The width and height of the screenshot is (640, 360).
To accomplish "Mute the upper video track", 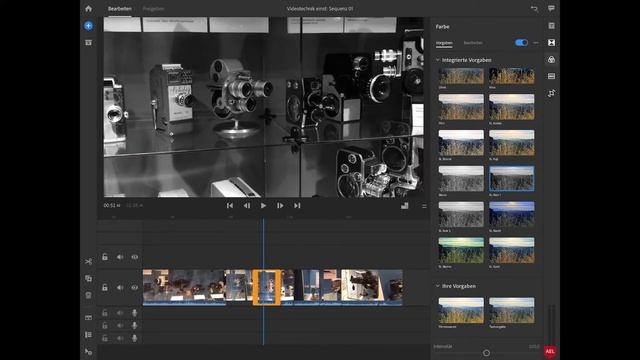I will click(x=120, y=257).
